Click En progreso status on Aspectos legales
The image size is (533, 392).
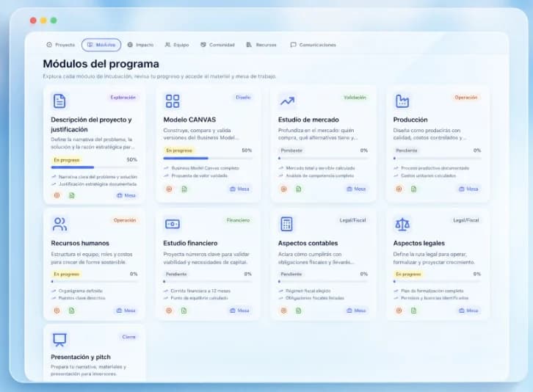(408, 274)
